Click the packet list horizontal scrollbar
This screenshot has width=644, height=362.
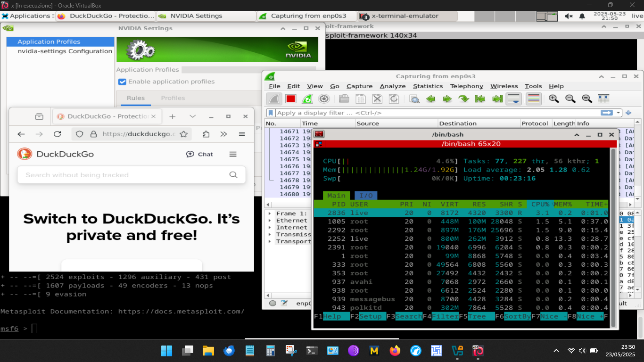click(x=448, y=205)
